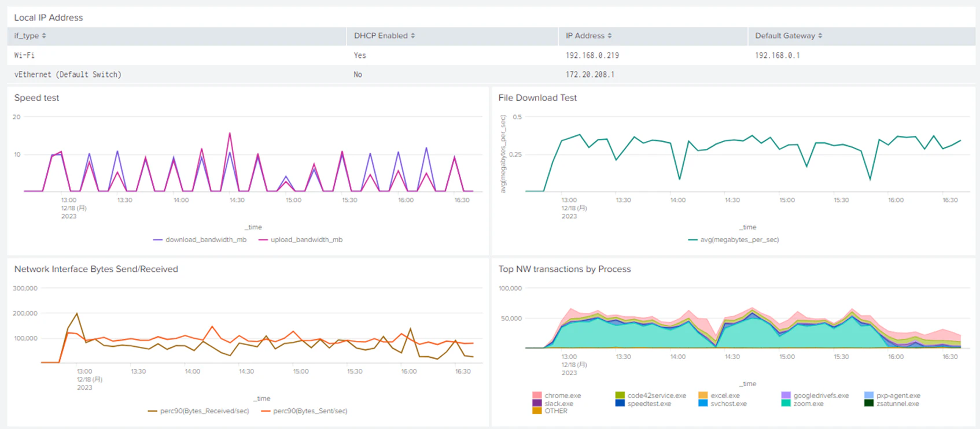Click the upload_bandwidth_mb legend entry

[x=300, y=239]
